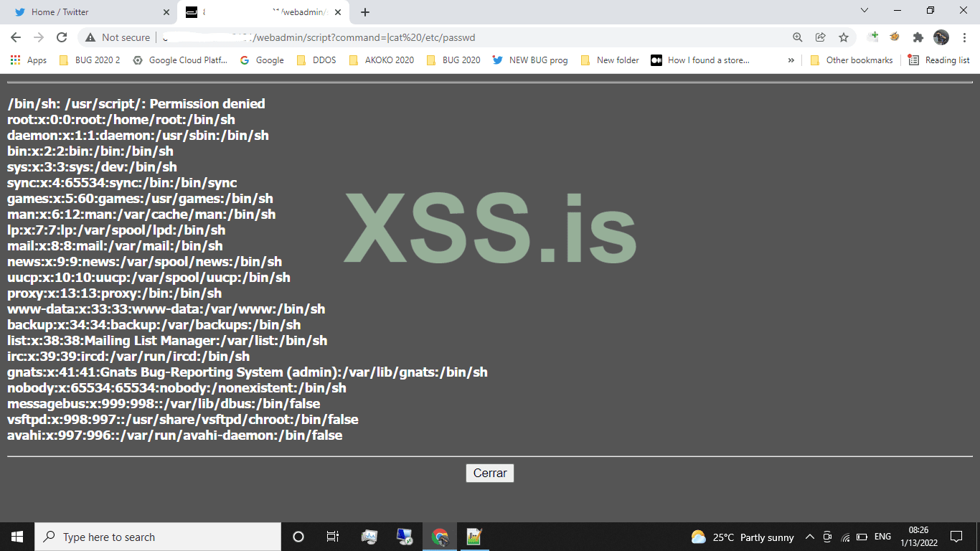Open Cortana from the taskbar circle
The image size is (980, 551).
(298, 537)
